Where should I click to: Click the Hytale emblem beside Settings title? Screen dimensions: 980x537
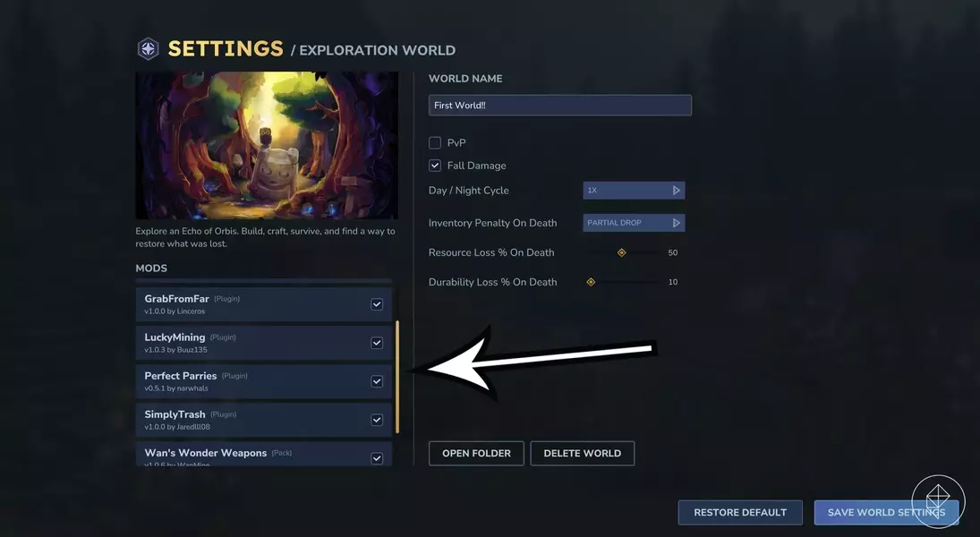[x=149, y=48]
